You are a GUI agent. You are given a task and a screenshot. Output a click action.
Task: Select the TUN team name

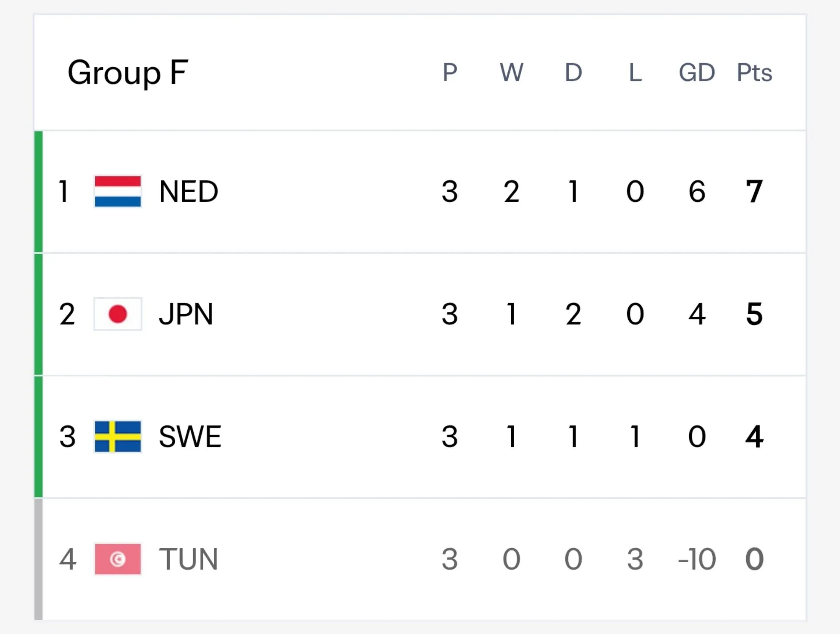[189, 559]
